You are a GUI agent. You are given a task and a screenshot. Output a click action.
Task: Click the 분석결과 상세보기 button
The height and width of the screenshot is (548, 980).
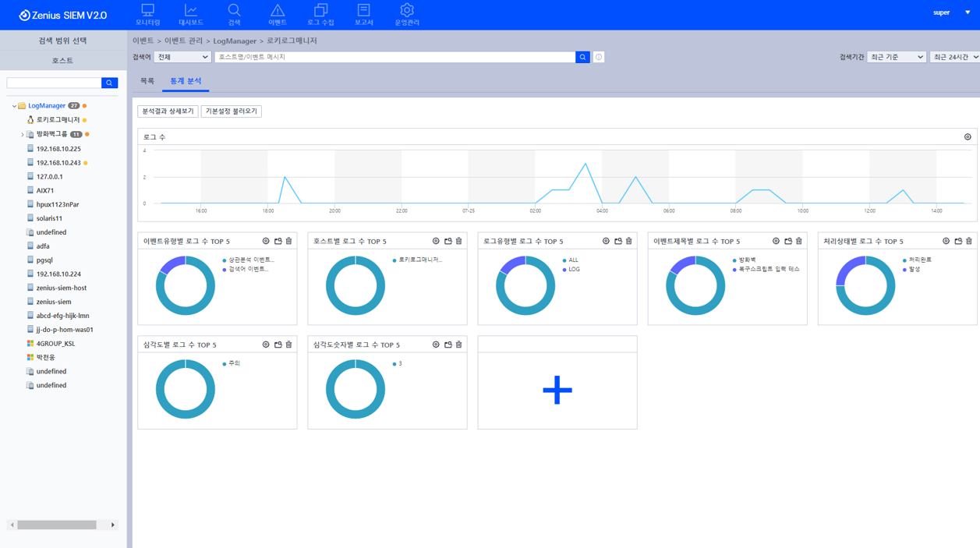tap(168, 111)
